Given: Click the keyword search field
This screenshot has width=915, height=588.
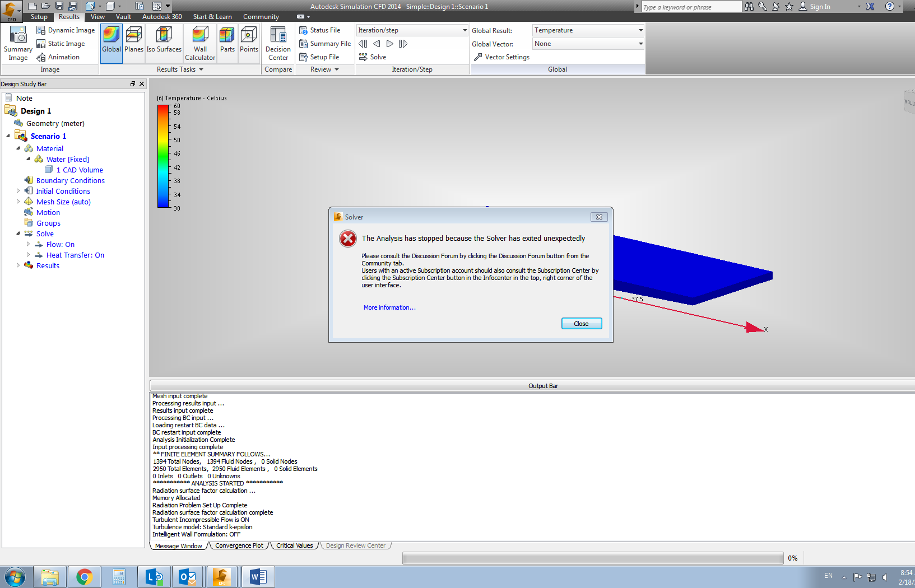Looking at the screenshot, I should click(x=691, y=7).
